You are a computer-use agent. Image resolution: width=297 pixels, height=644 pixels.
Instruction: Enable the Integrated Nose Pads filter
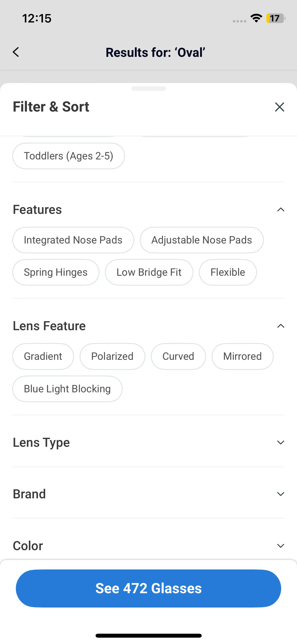[73, 240]
